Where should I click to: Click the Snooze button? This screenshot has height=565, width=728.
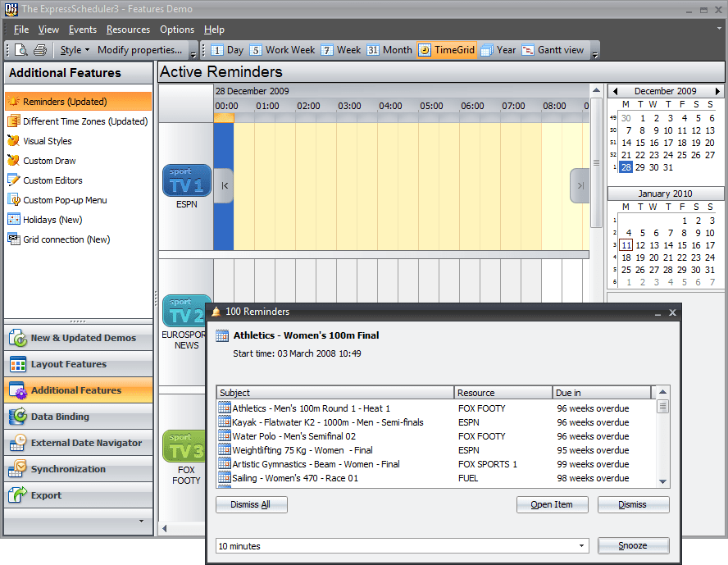[x=633, y=546]
